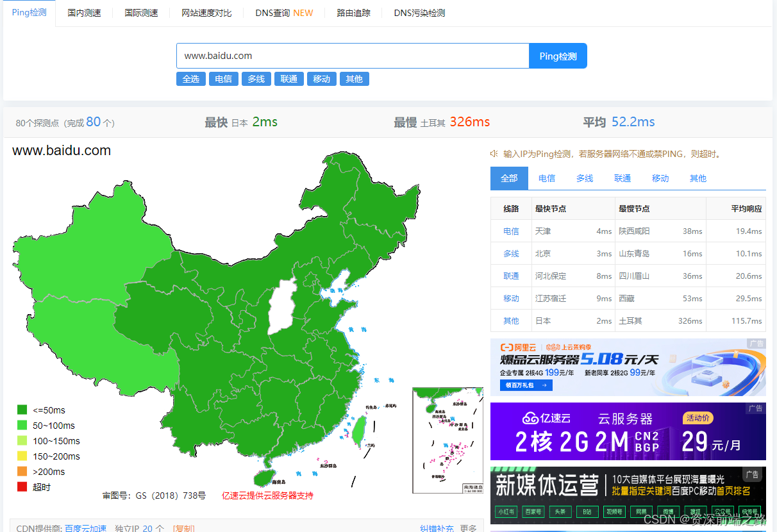
Task: Select the 多线 tab in results panel
Action: [585, 178]
